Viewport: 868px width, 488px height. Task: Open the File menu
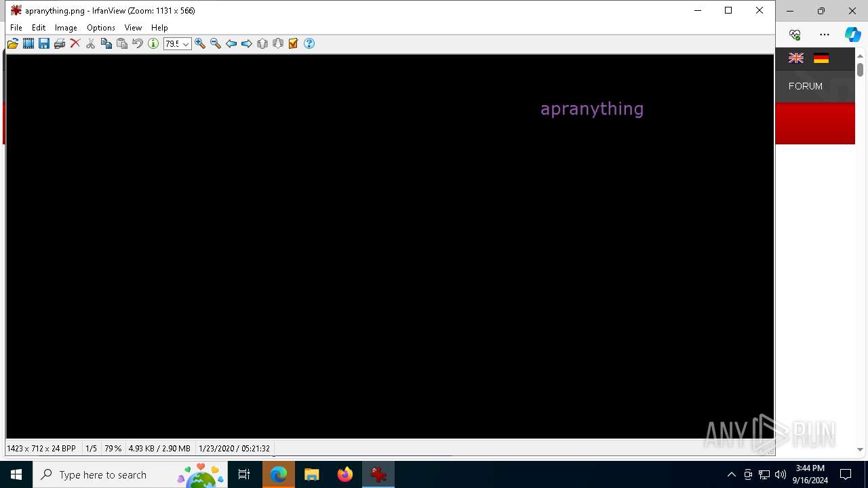[16, 28]
